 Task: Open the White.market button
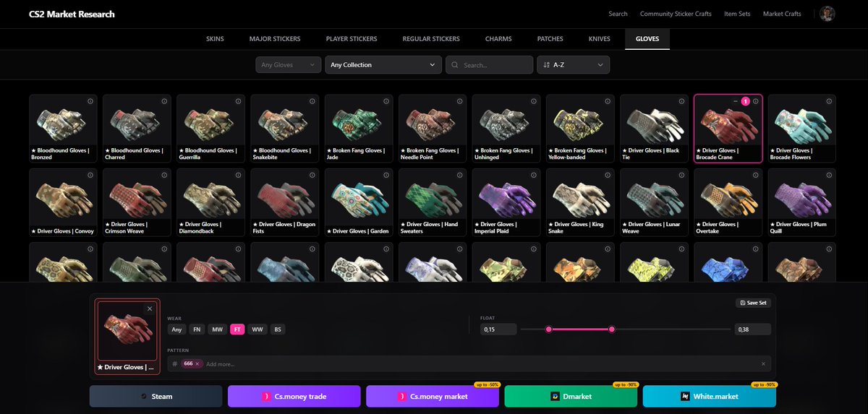[x=710, y=396]
